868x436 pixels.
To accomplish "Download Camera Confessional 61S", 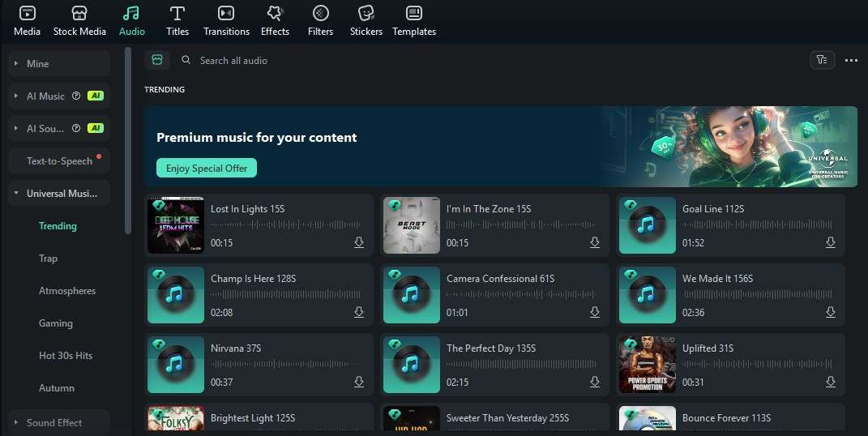I will 595,312.
